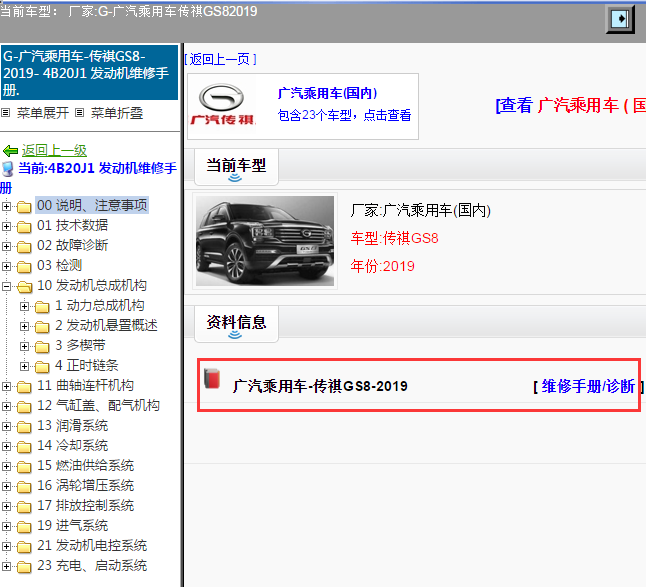Click the panel toggle icon in top-right corner
Viewport: 646px width, 587px height.
click(620, 19)
